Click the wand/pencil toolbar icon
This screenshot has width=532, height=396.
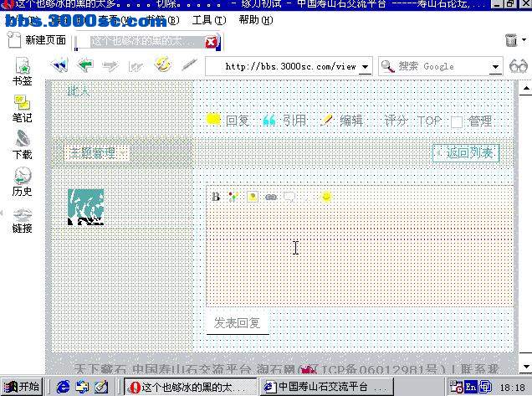(189, 64)
